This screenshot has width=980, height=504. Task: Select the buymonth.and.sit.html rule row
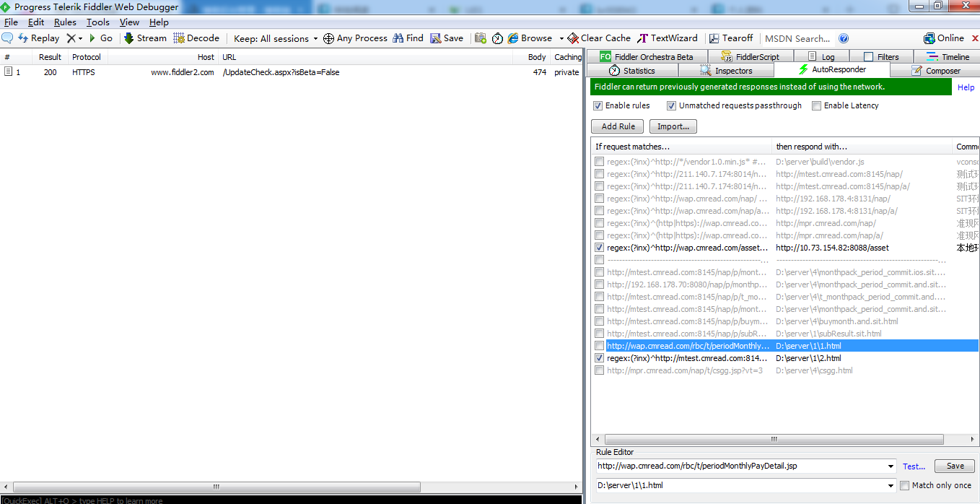(x=785, y=321)
